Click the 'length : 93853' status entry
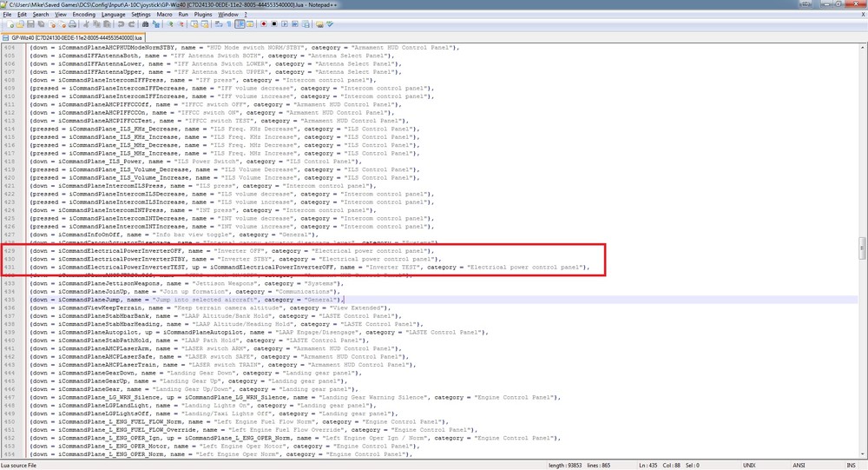The image size is (868, 470). pyautogui.click(x=565, y=466)
